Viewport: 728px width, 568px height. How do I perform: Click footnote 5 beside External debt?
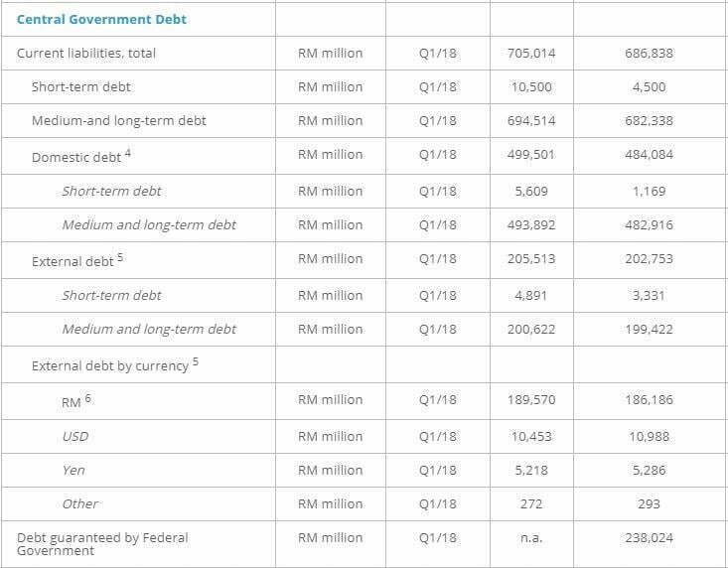(x=120, y=257)
